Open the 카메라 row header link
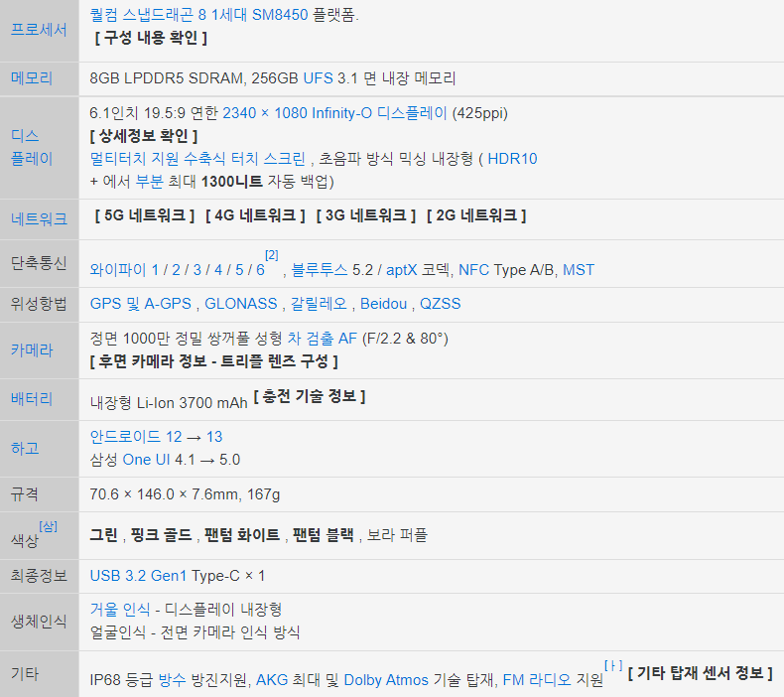784x697 pixels. point(32,349)
